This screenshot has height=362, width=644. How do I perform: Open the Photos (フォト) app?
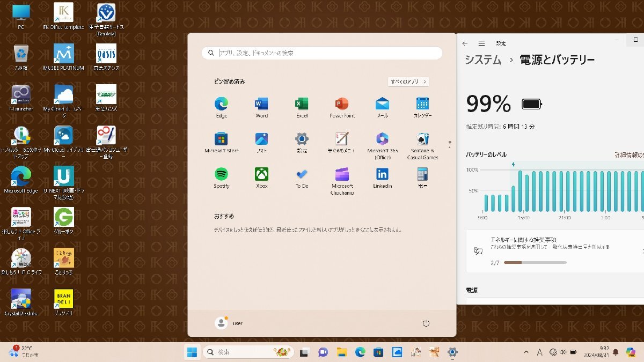(261, 143)
